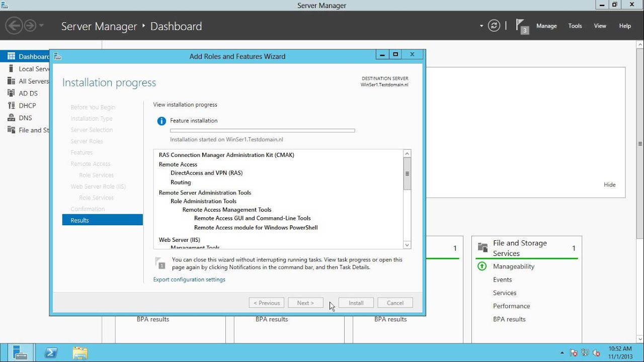Click Server Manager taskbar icon
Screen dimensions: 644x362
coord(20,352)
